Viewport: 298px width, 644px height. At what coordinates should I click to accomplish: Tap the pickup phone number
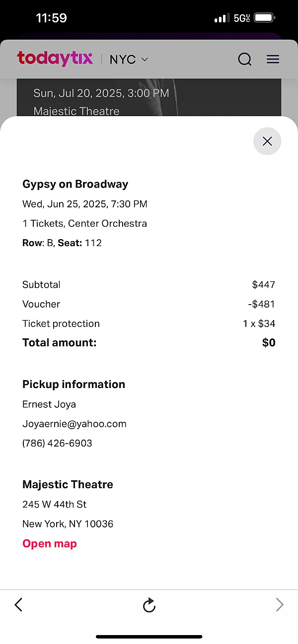click(57, 443)
